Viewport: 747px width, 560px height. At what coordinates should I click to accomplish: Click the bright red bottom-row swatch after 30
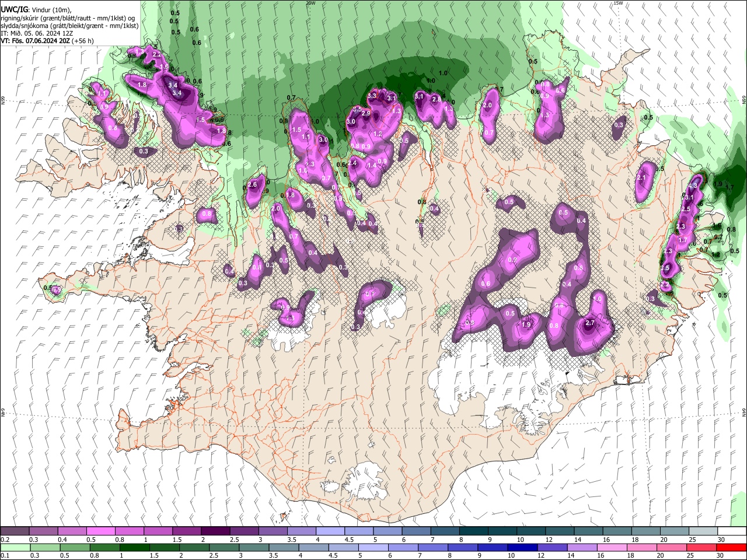tap(732, 547)
